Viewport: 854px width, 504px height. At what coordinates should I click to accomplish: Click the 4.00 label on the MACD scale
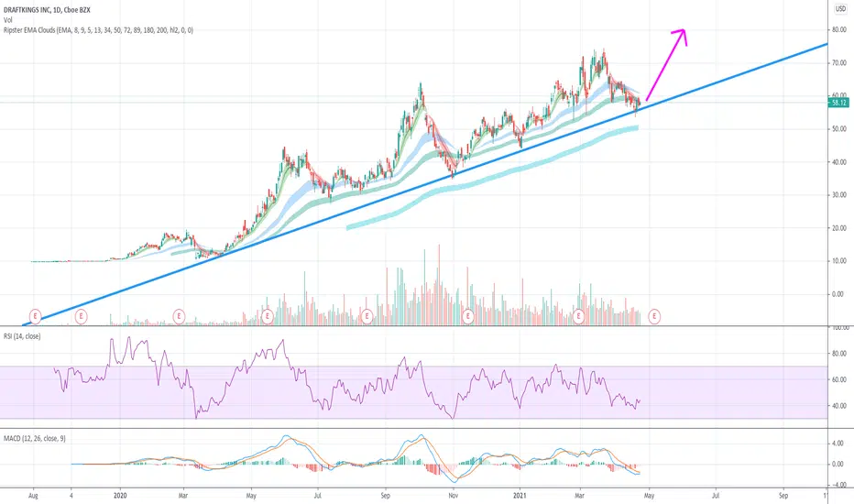(839, 444)
